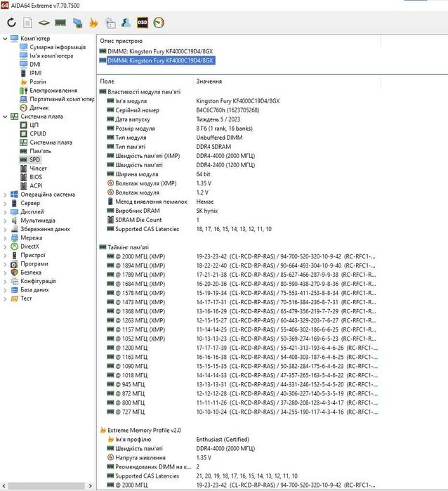Open the OSD panel icon
448x491 pixels.
coord(143,22)
